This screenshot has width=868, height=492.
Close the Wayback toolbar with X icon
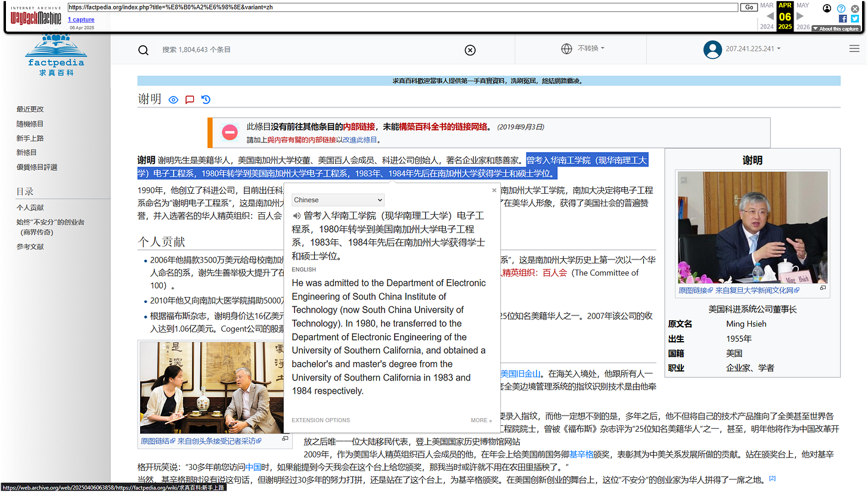click(855, 8)
